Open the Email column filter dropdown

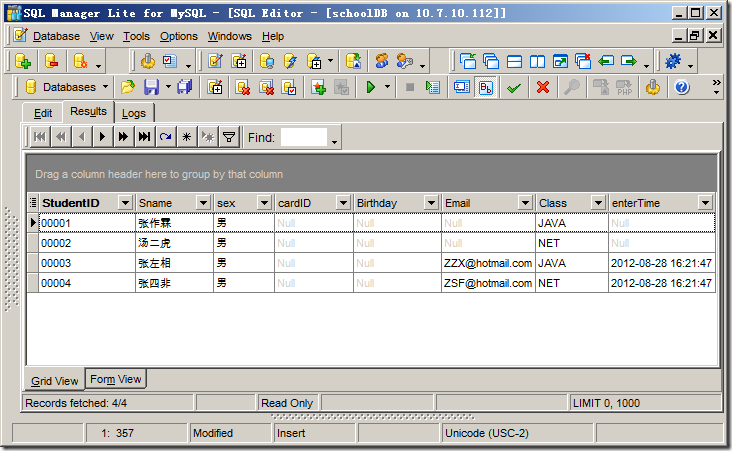coord(525,203)
